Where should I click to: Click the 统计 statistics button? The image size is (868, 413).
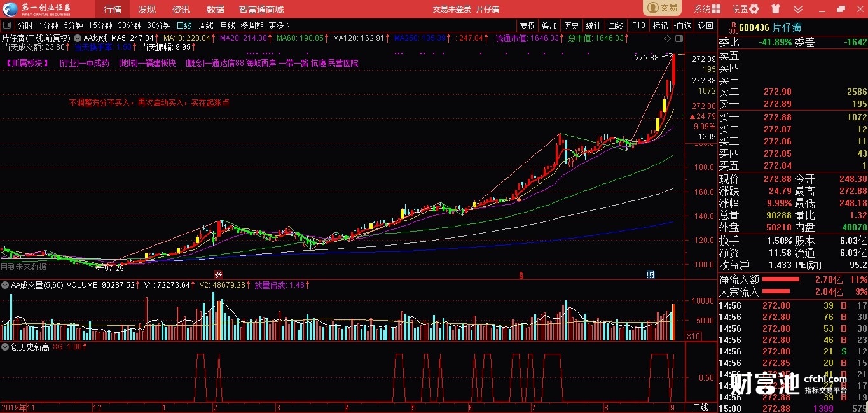[x=593, y=25]
